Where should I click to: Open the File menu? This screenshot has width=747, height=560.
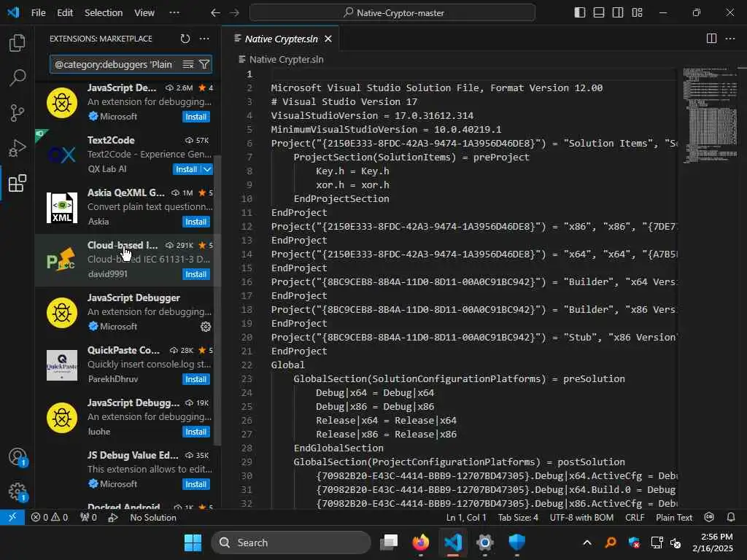pyautogui.click(x=39, y=13)
